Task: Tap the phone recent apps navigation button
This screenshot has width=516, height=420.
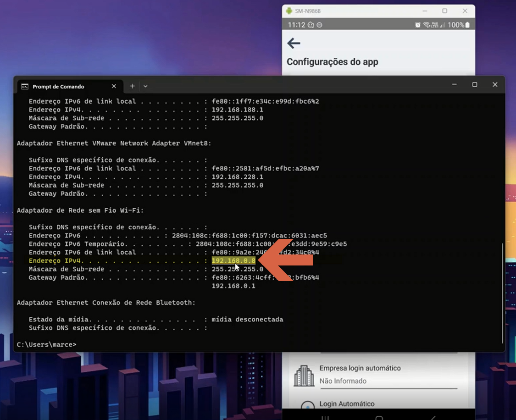Action: [325, 418]
